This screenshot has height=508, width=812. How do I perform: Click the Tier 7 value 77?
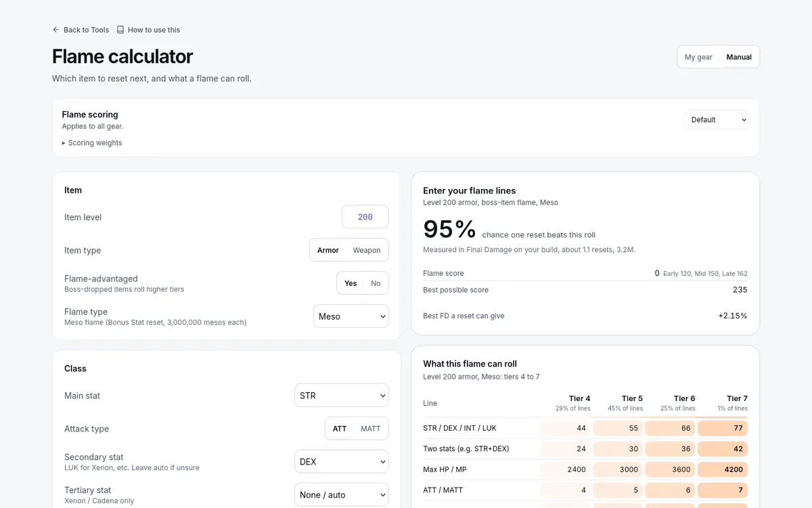tap(723, 428)
